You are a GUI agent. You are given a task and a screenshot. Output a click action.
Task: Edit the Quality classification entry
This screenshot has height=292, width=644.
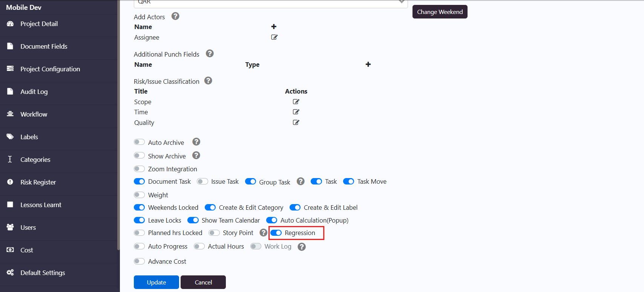coord(296,122)
